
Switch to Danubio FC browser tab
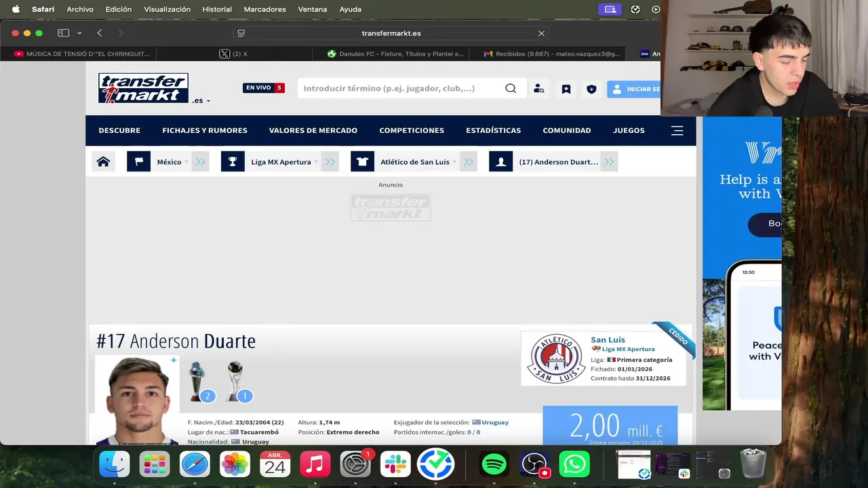point(396,54)
